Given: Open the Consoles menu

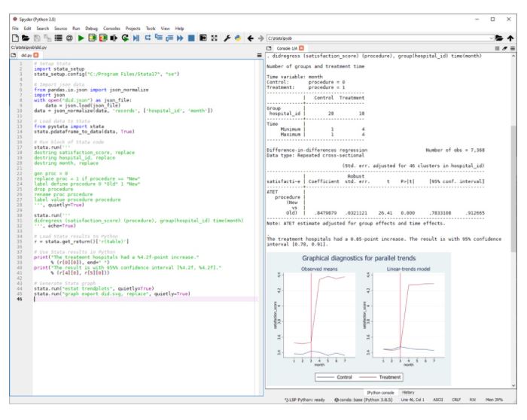Looking at the screenshot, I should pyautogui.click(x=111, y=29).
